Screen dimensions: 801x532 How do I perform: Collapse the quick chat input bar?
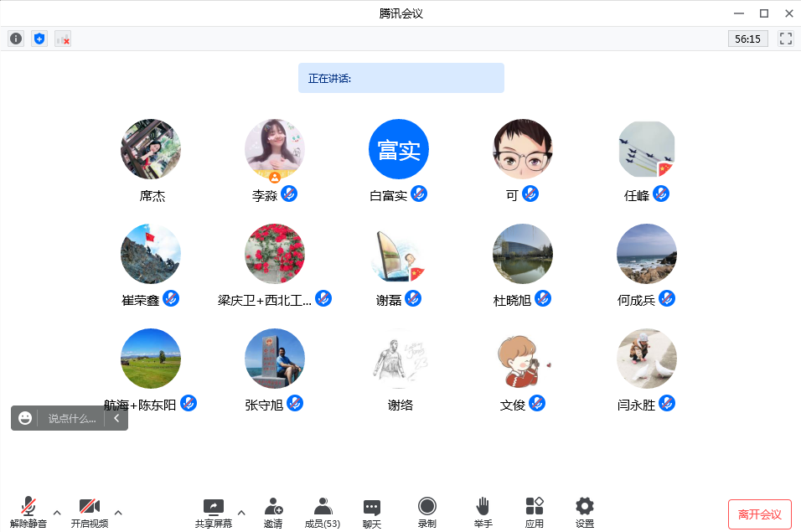[116, 418]
